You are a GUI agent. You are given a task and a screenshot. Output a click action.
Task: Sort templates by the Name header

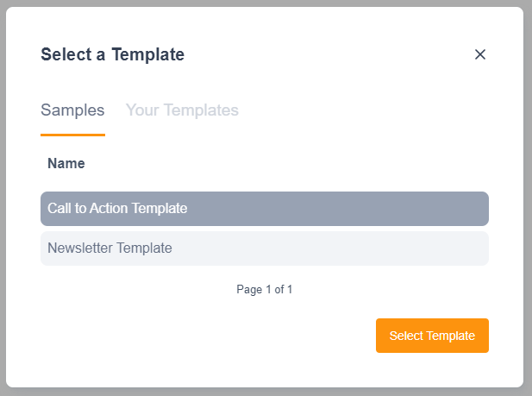click(x=66, y=163)
